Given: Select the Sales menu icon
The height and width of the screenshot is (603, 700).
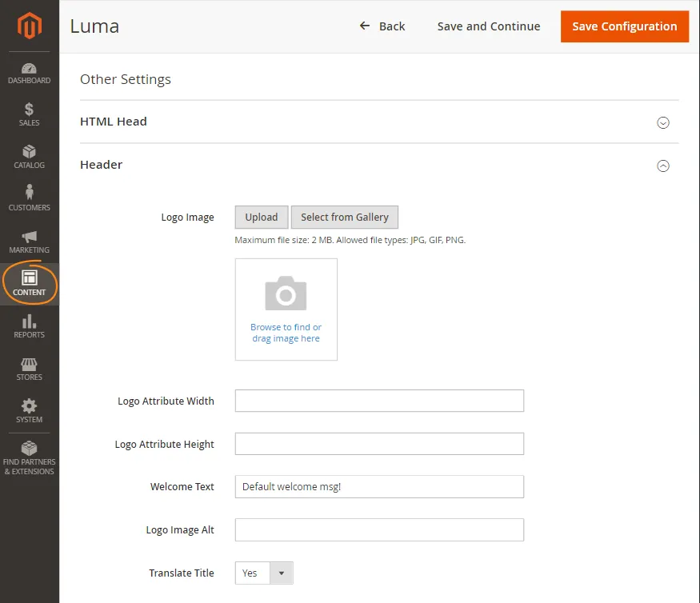Looking at the screenshot, I should pyautogui.click(x=29, y=114).
